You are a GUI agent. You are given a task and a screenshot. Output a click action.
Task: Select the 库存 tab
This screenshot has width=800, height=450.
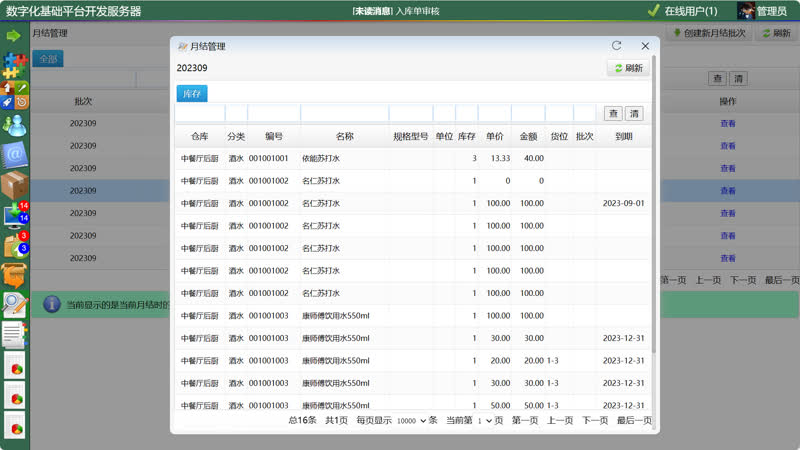[191, 93]
